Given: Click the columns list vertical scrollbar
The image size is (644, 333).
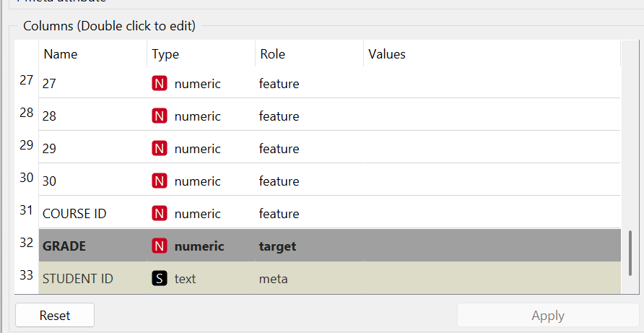Looking at the screenshot, I should [x=630, y=253].
